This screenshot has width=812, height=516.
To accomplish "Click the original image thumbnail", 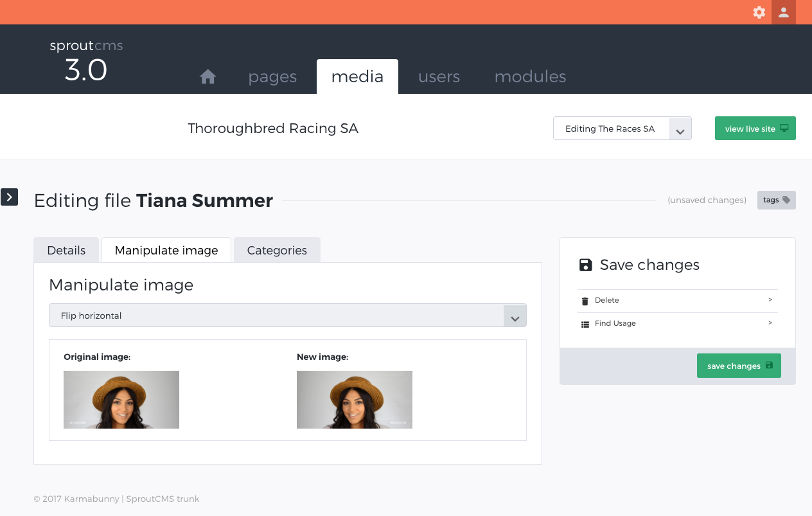I will point(121,400).
